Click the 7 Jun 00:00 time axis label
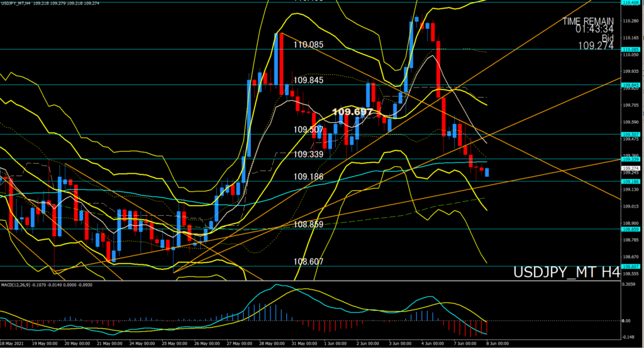Viewport: 644px width, 348px height. [x=465, y=344]
